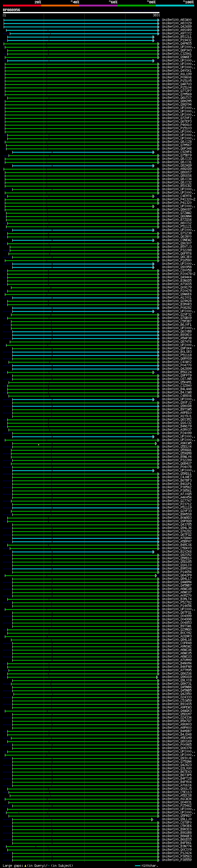This screenshot has width=197, height=868.
Task: Click the purple ~60% identity legend bar
Action: click(99, 6)
